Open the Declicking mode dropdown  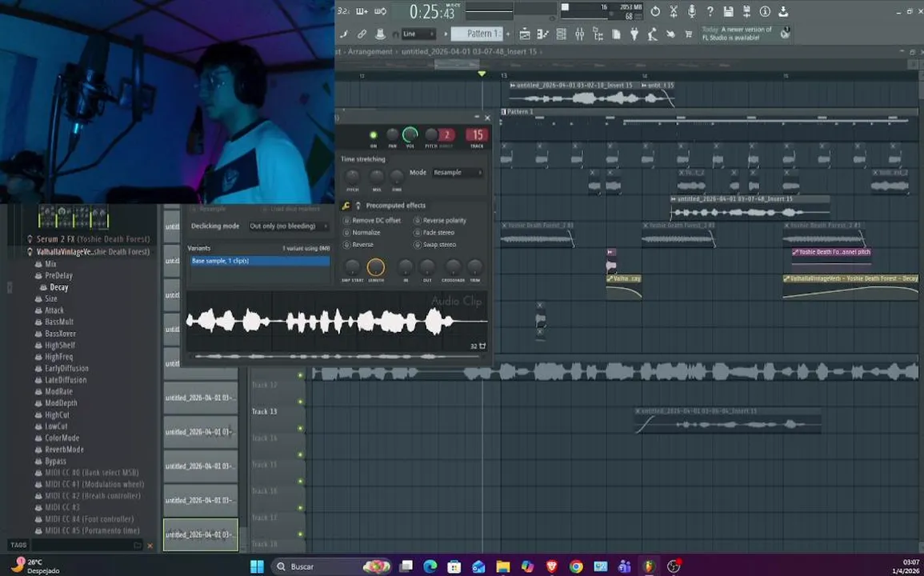pos(288,226)
